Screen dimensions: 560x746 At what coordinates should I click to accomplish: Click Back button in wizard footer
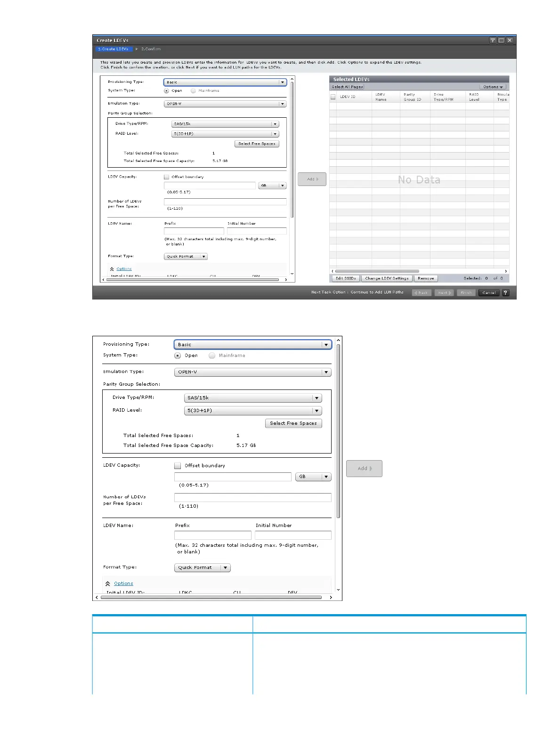click(422, 292)
